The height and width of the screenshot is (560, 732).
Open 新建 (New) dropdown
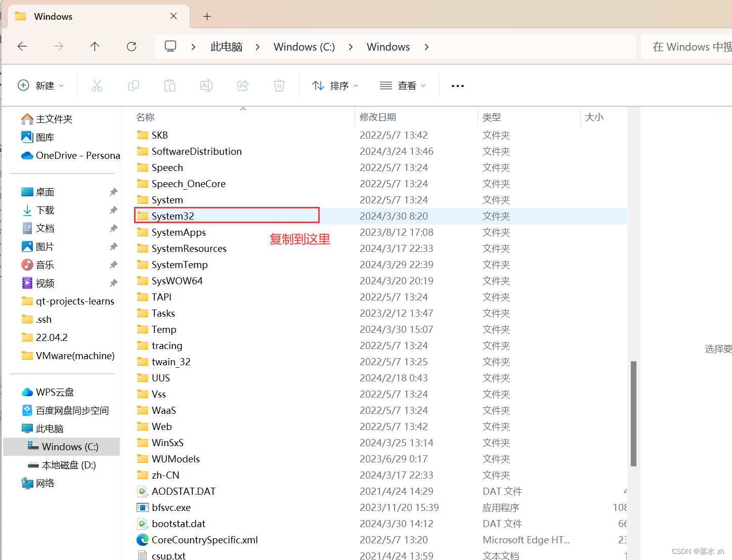coord(41,85)
